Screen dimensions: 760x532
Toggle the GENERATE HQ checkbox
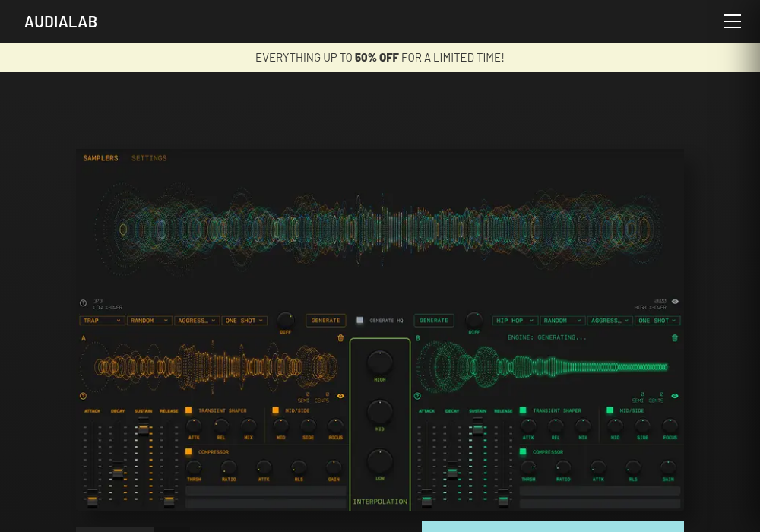coord(359,320)
